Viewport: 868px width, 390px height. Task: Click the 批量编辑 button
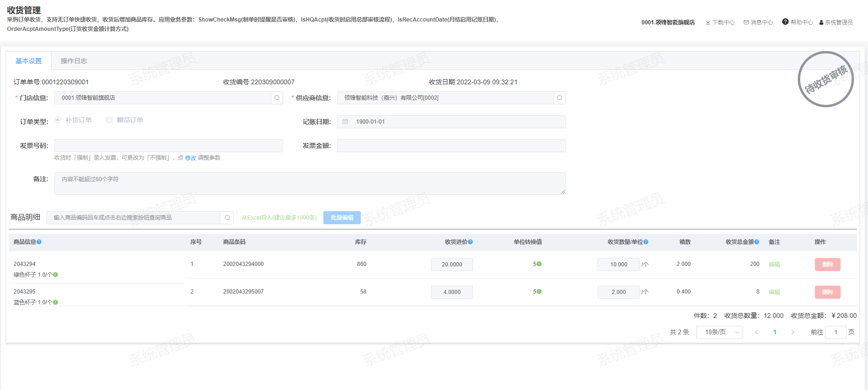pos(342,218)
